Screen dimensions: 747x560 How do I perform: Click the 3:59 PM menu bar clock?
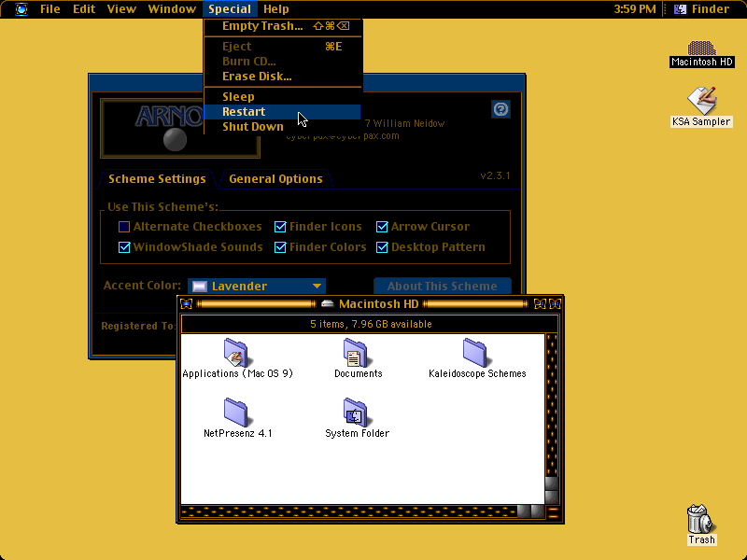coord(635,9)
